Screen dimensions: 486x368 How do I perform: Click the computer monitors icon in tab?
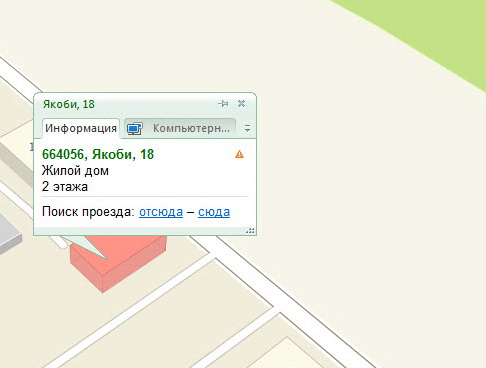[x=135, y=129]
